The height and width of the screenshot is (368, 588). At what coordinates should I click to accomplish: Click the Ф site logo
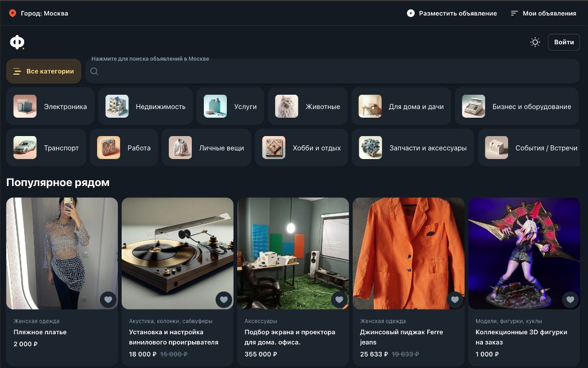click(x=17, y=42)
